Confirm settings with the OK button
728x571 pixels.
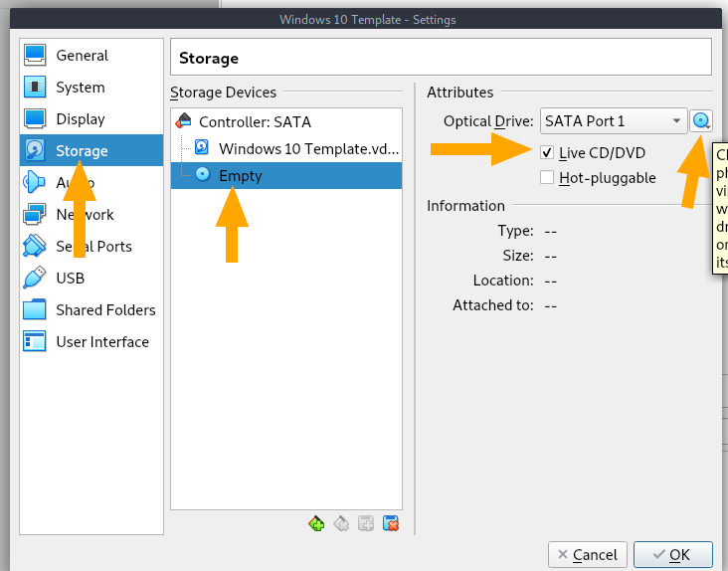click(x=672, y=555)
